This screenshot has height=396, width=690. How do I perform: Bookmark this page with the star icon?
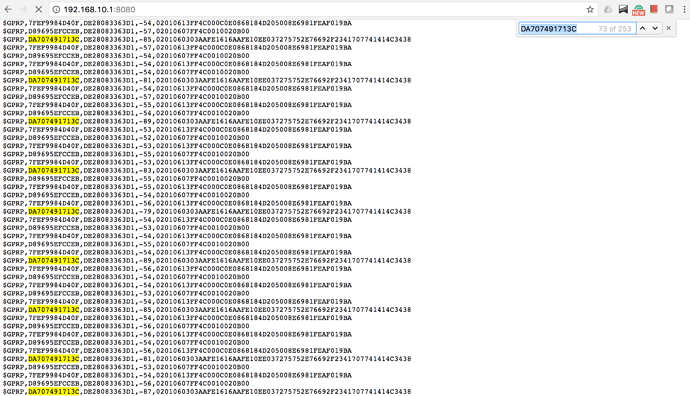click(590, 9)
